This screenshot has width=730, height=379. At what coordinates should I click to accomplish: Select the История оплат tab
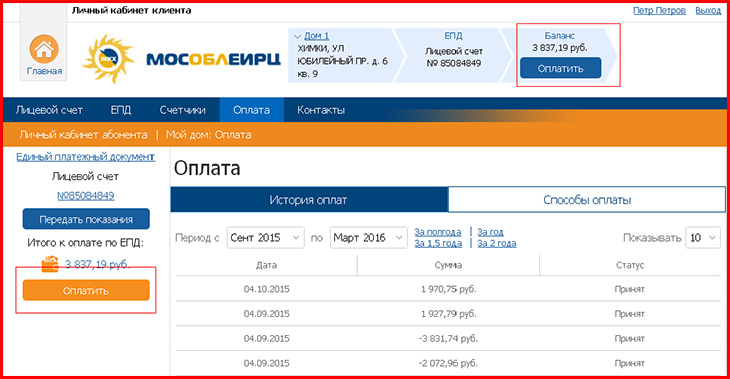click(x=309, y=200)
